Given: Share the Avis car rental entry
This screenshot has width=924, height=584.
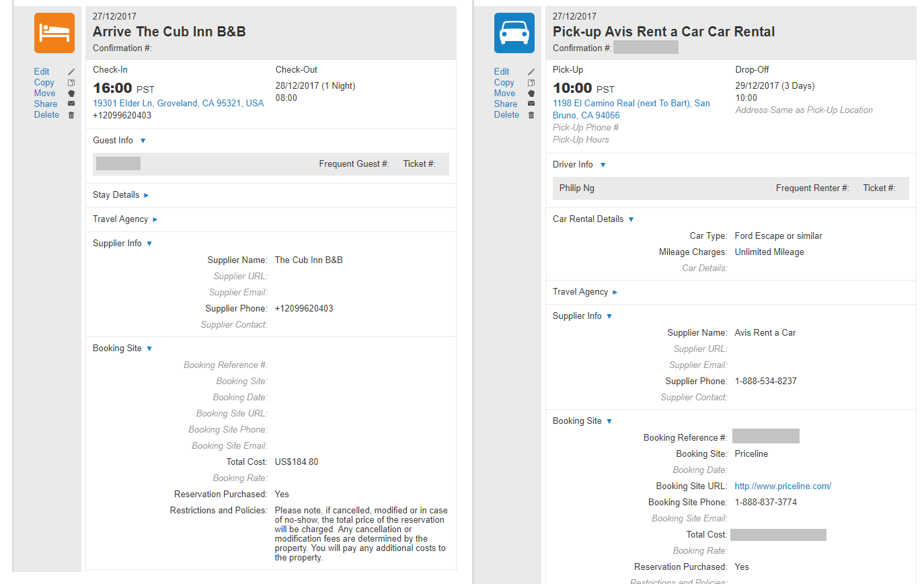Looking at the screenshot, I should [506, 104].
